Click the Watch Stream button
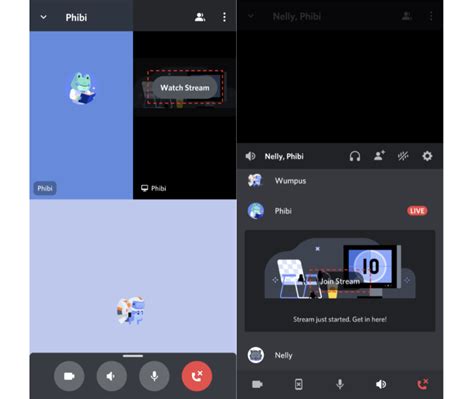The width and height of the screenshot is (474, 399). pos(185,87)
